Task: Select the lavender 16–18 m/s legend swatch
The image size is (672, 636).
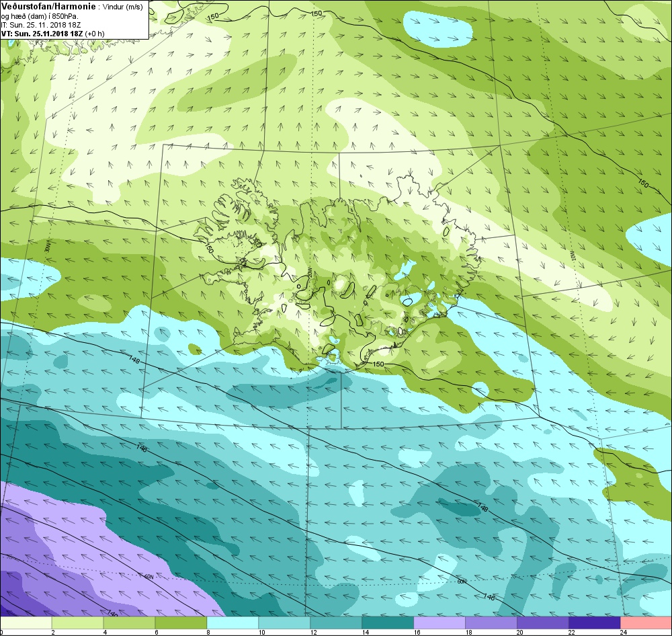Action: (x=439, y=623)
